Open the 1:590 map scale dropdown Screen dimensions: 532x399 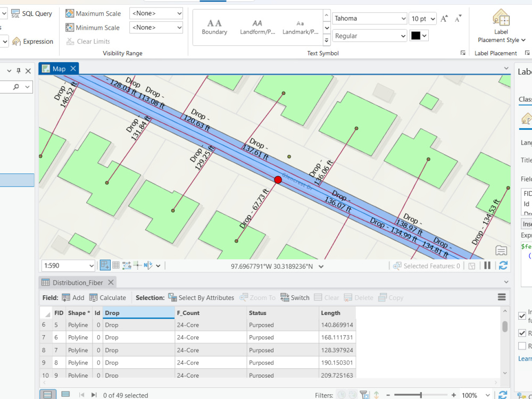[92, 265]
